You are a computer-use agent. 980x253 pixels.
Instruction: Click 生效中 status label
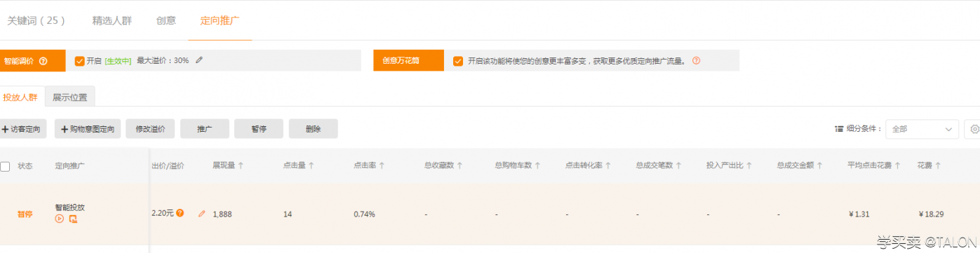pyautogui.click(x=118, y=61)
